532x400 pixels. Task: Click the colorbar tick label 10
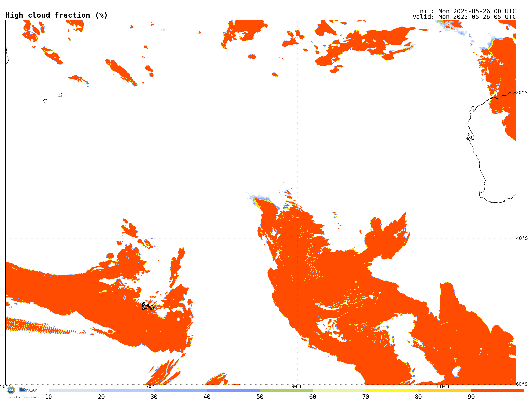click(49, 397)
